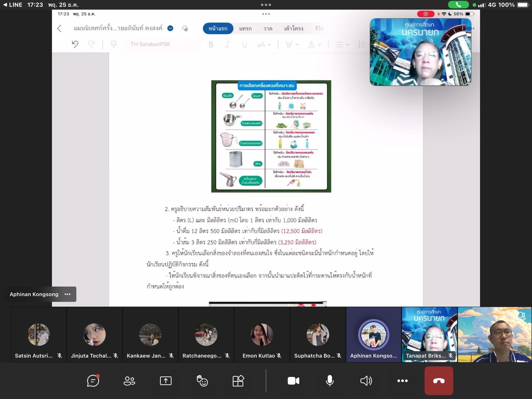This screenshot has width=532, height=399.
Task: Open the apps icon in toolbar
Action: (x=238, y=381)
